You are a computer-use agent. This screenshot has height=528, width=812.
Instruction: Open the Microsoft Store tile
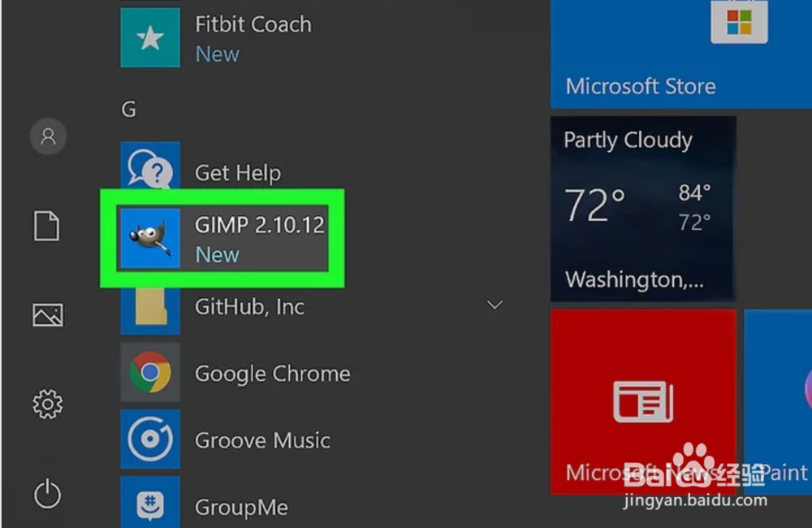pyautogui.click(x=681, y=54)
